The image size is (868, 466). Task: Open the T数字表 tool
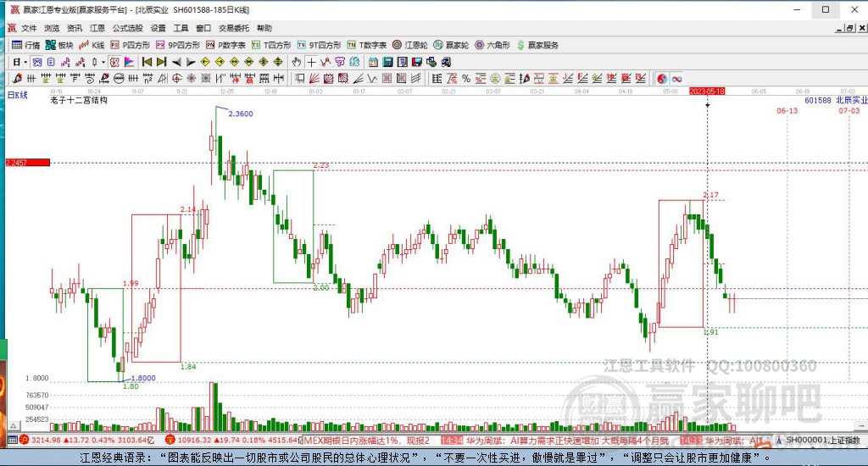click(367, 45)
